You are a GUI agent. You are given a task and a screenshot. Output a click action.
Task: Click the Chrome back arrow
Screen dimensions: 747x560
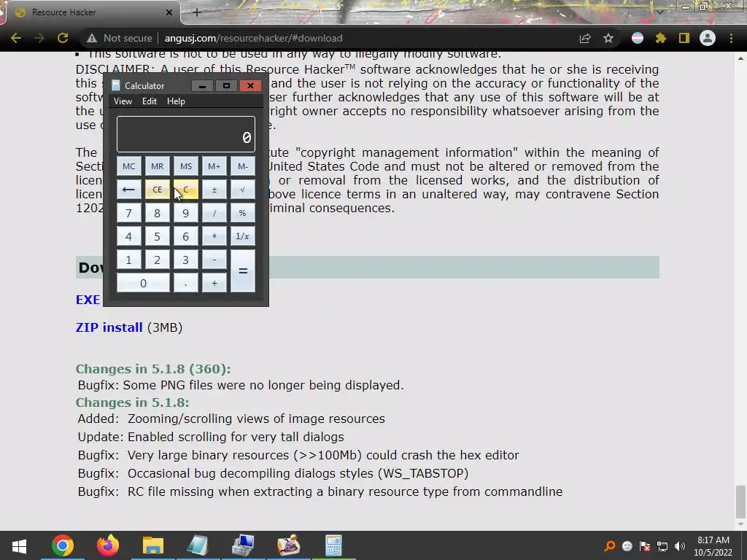pos(16,38)
